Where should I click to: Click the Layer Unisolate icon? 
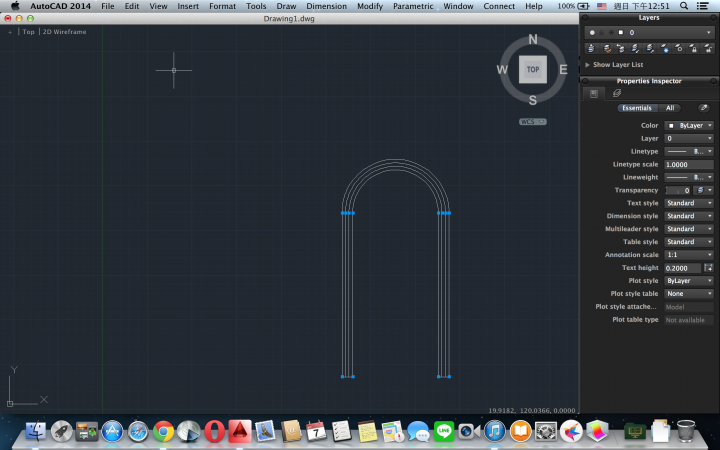click(650, 48)
